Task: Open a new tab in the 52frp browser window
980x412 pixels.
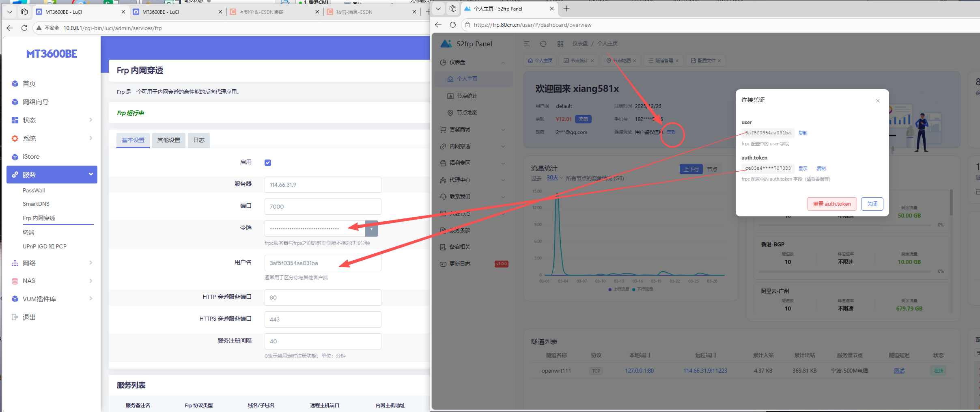Action: (566, 9)
